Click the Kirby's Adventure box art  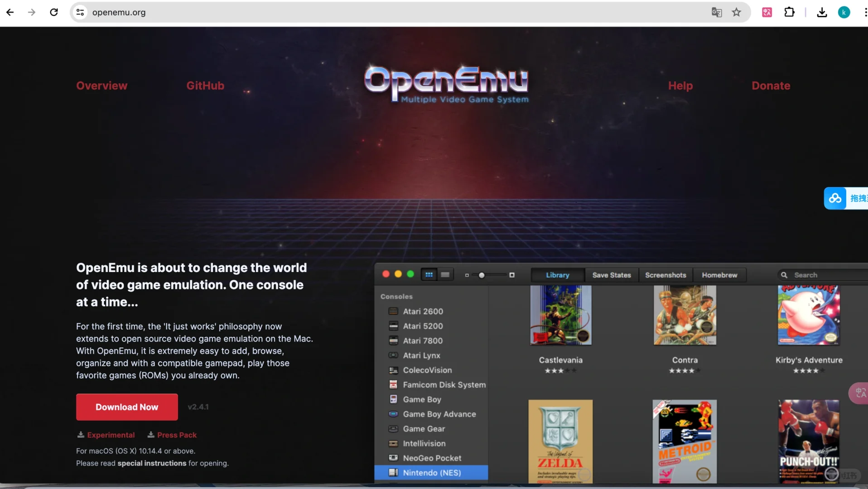[x=809, y=315]
